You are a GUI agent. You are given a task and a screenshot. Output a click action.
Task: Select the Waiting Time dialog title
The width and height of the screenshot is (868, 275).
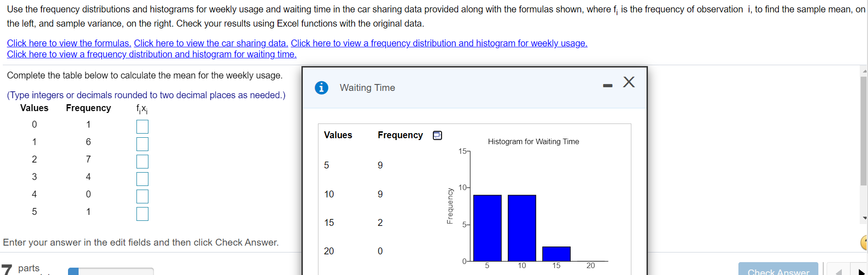click(367, 87)
